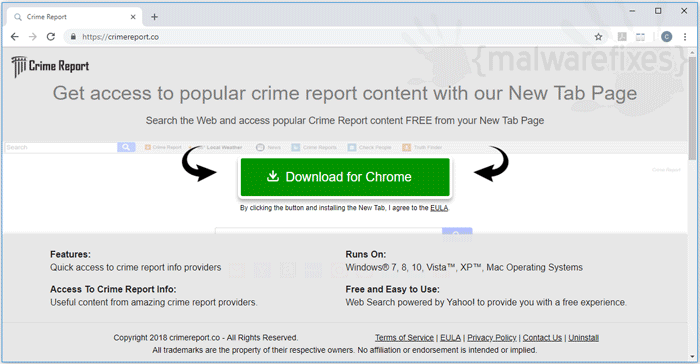700x364 pixels.
Task: Click the Download for Chrome button
Action: pos(345,177)
